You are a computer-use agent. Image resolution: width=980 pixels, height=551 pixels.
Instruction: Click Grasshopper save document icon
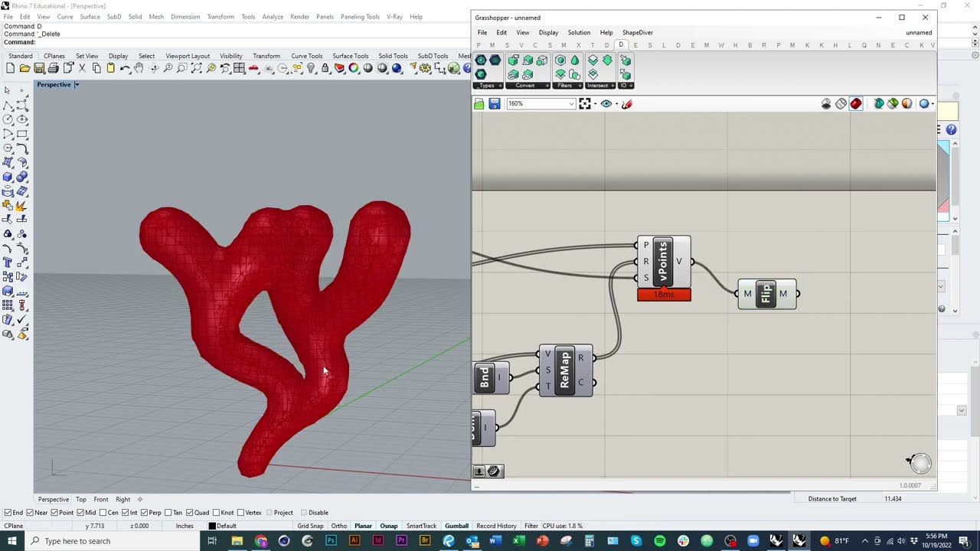[x=494, y=103]
